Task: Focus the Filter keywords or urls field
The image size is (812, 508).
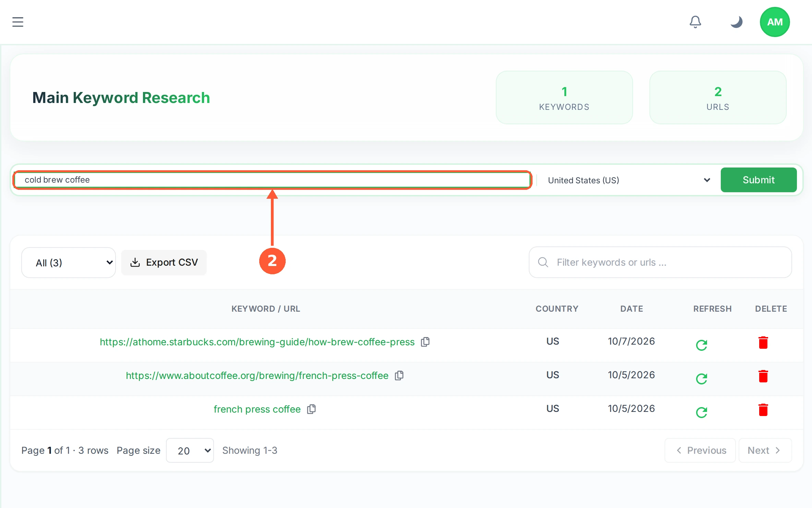Action: [660, 262]
